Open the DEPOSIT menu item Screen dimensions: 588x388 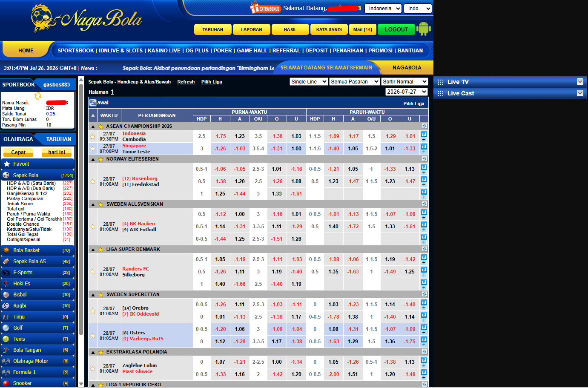click(316, 50)
